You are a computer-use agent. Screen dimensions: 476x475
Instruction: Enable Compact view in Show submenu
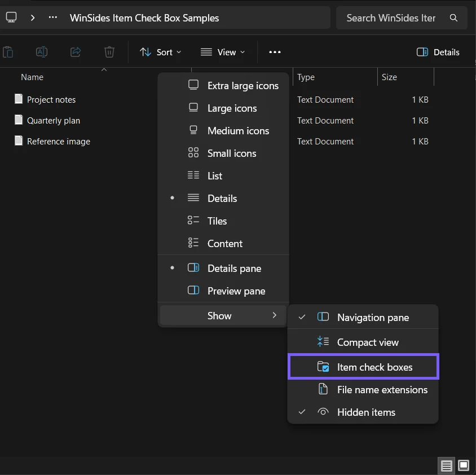coord(363,342)
